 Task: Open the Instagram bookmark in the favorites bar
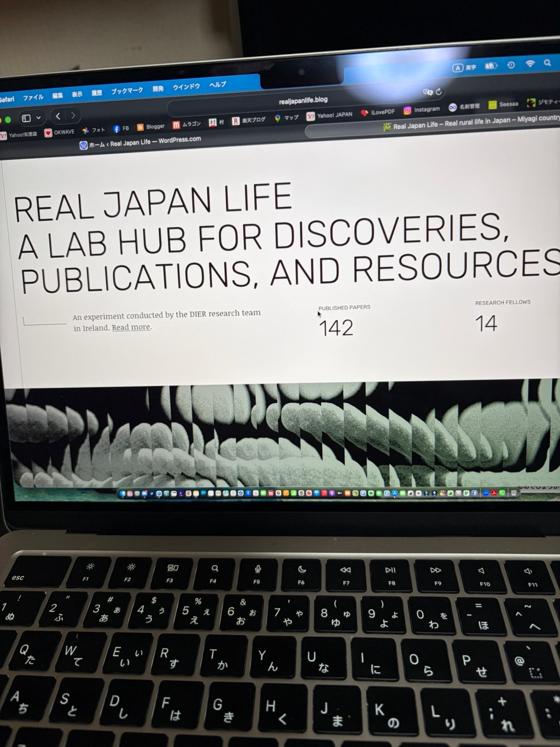click(x=417, y=109)
